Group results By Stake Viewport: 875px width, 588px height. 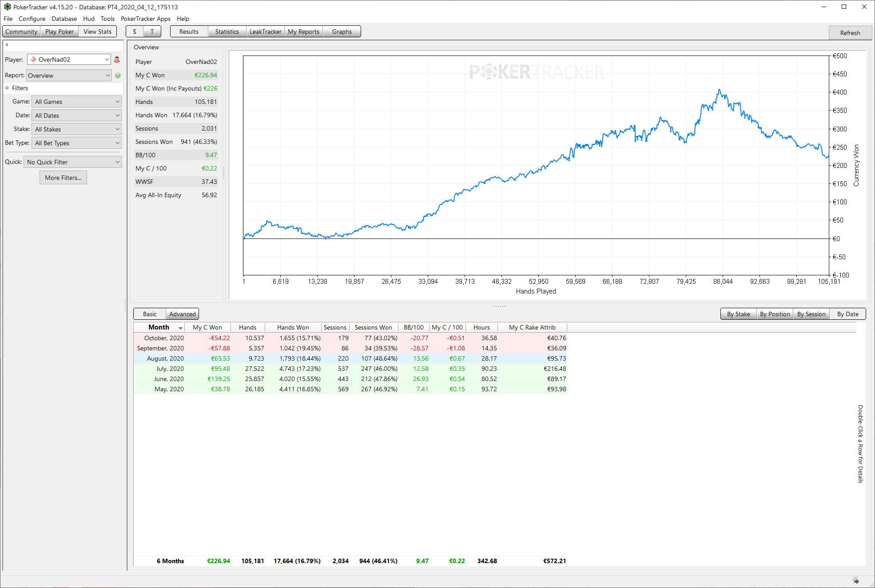coord(738,314)
